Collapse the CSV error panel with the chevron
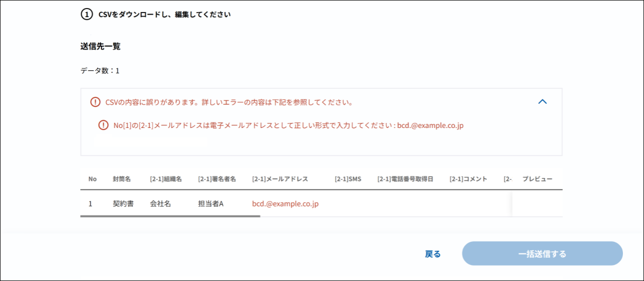The image size is (644, 281). (x=542, y=102)
